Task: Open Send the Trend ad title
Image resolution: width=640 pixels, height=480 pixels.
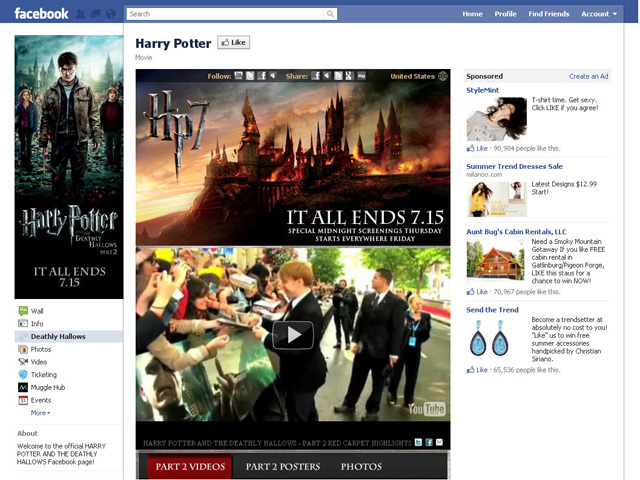Action: 492,310
